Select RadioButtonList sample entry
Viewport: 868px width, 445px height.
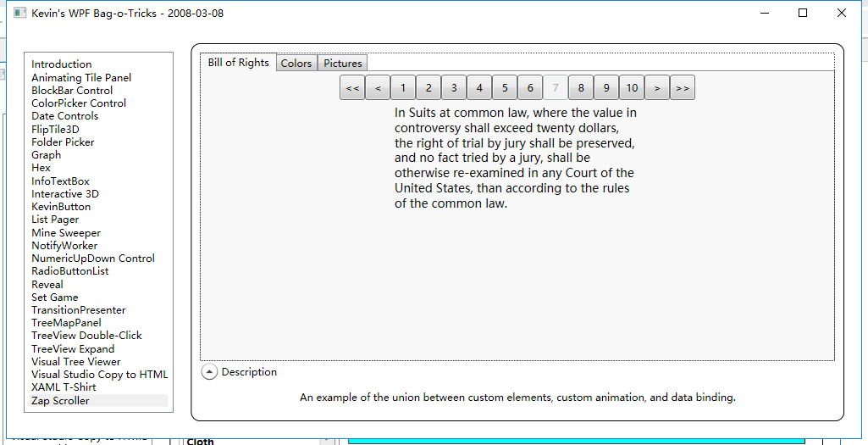[70, 271]
